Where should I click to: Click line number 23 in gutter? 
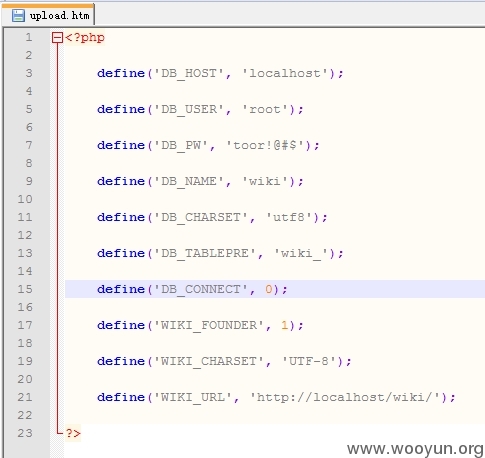tap(25, 433)
